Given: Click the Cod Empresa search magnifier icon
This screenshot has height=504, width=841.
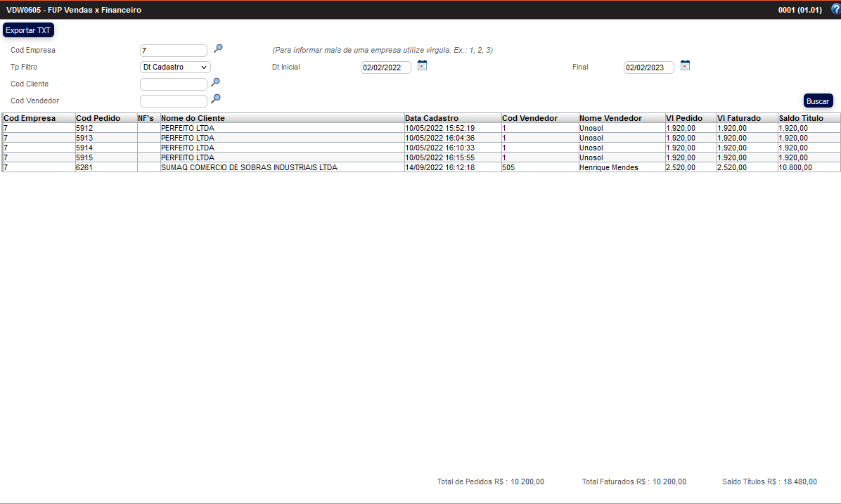Looking at the screenshot, I should 218,49.
